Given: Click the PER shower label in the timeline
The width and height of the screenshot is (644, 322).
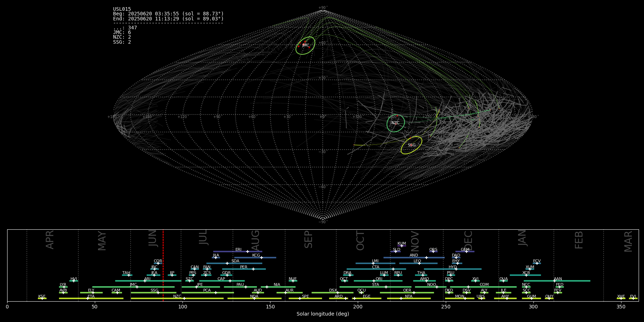Looking at the screenshot, I should (244, 267).
